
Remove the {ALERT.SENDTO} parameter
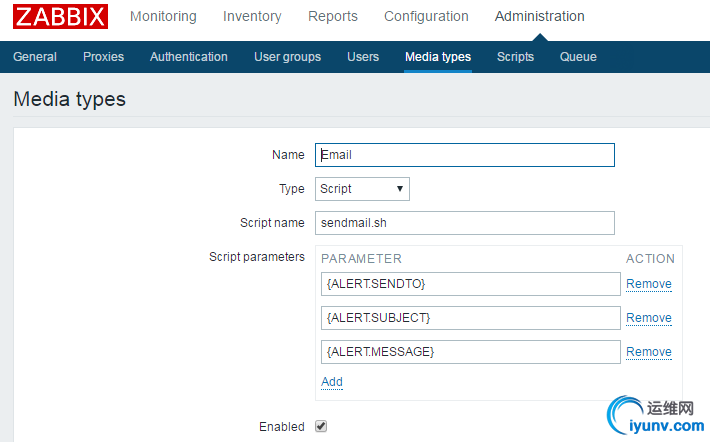[648, 284]
